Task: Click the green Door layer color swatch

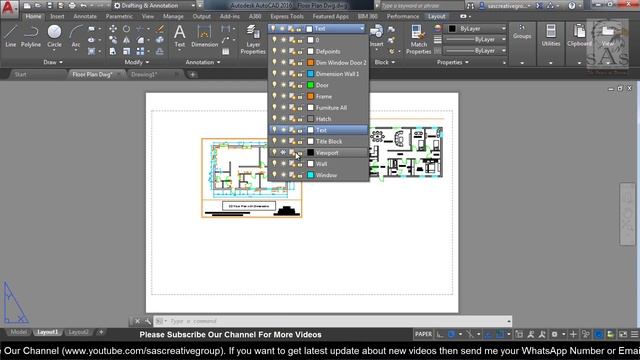Action: pyautogui.click(x=311, y=85)
